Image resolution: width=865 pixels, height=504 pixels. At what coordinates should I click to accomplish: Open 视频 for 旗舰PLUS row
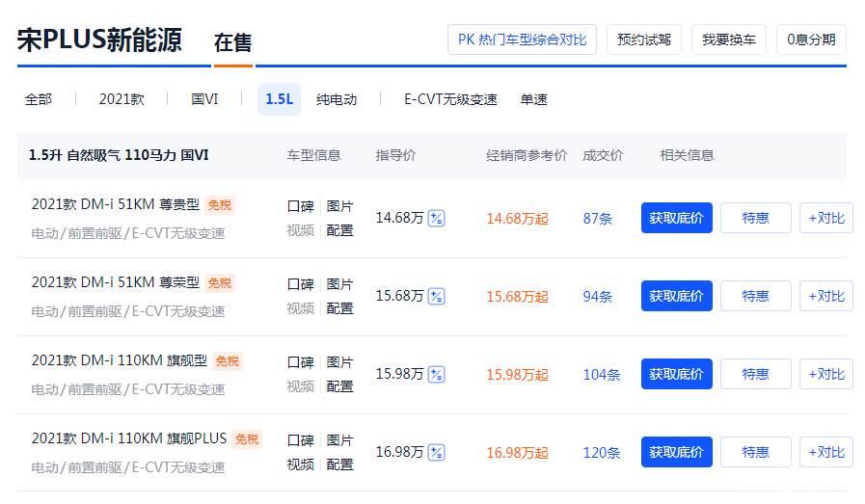(x=300, y=464)
